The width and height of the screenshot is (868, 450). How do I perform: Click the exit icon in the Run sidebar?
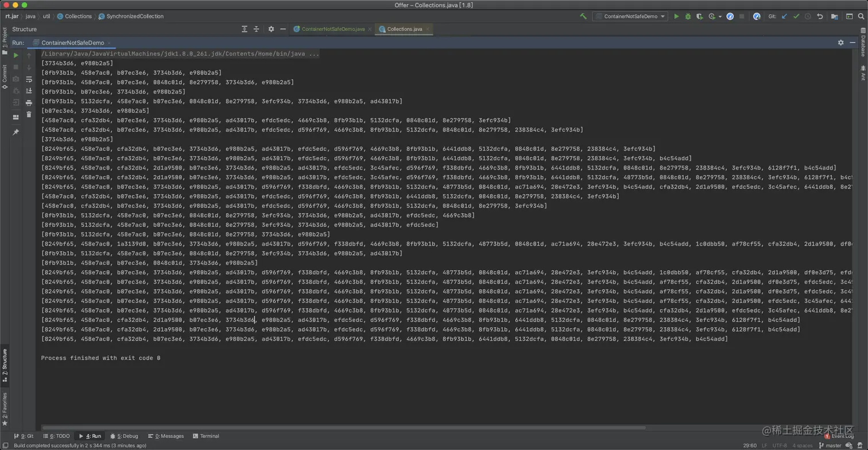pos(15,103)
